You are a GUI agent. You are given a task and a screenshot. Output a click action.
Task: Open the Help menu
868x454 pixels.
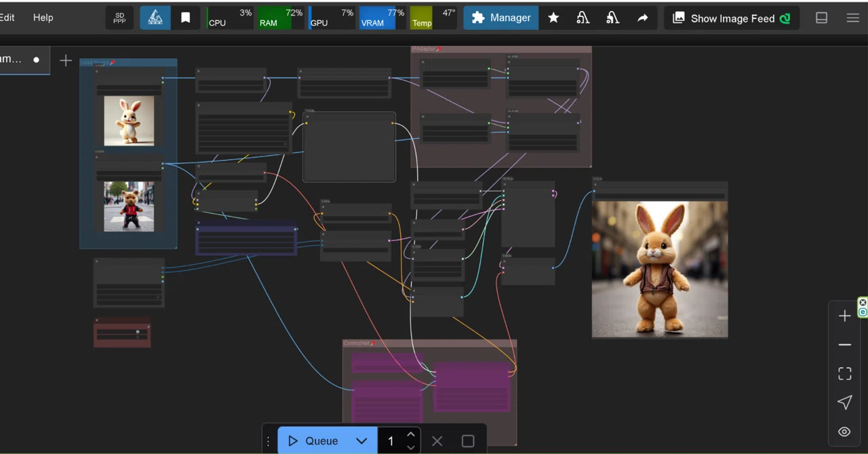[43, 18]
